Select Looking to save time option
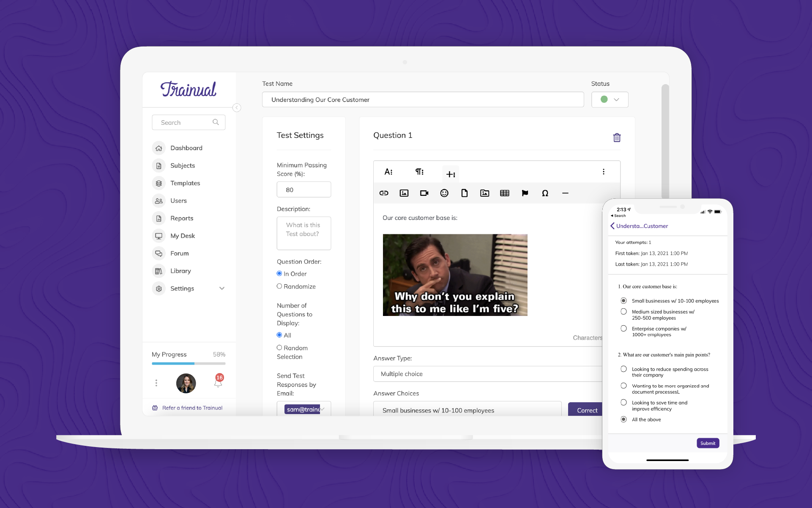 [623, 403]
